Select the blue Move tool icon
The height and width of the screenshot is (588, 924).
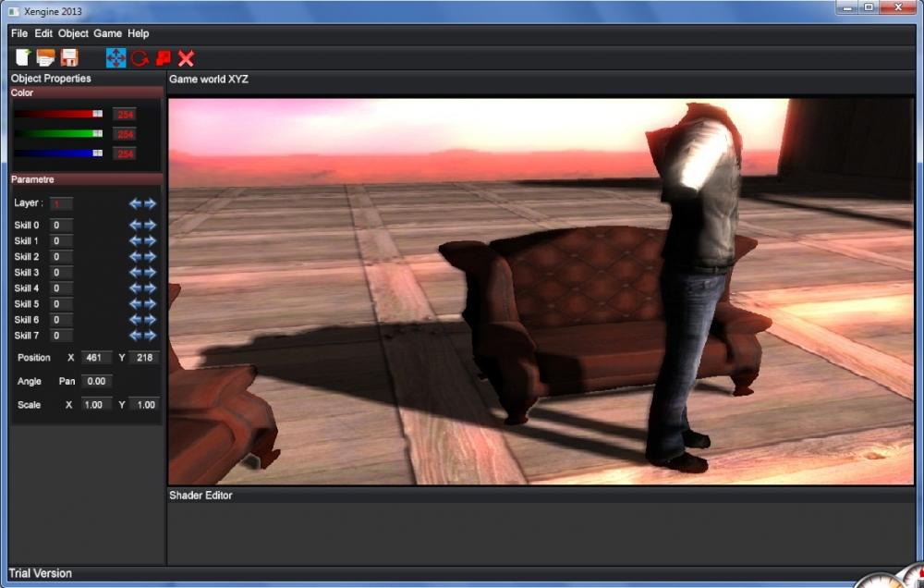pos(116,58)
